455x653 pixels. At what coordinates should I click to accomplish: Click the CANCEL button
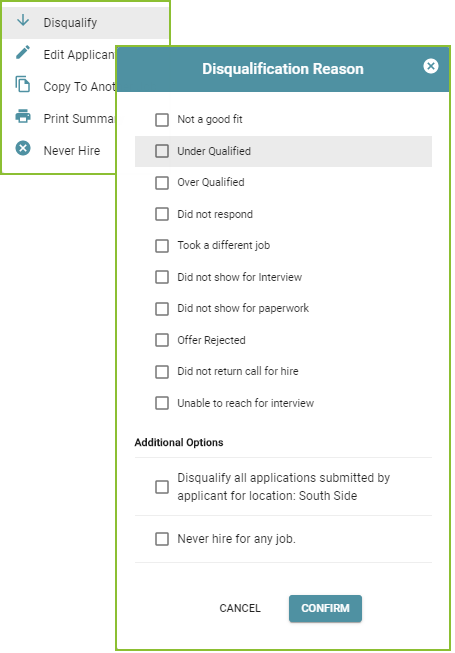(240, 608)
